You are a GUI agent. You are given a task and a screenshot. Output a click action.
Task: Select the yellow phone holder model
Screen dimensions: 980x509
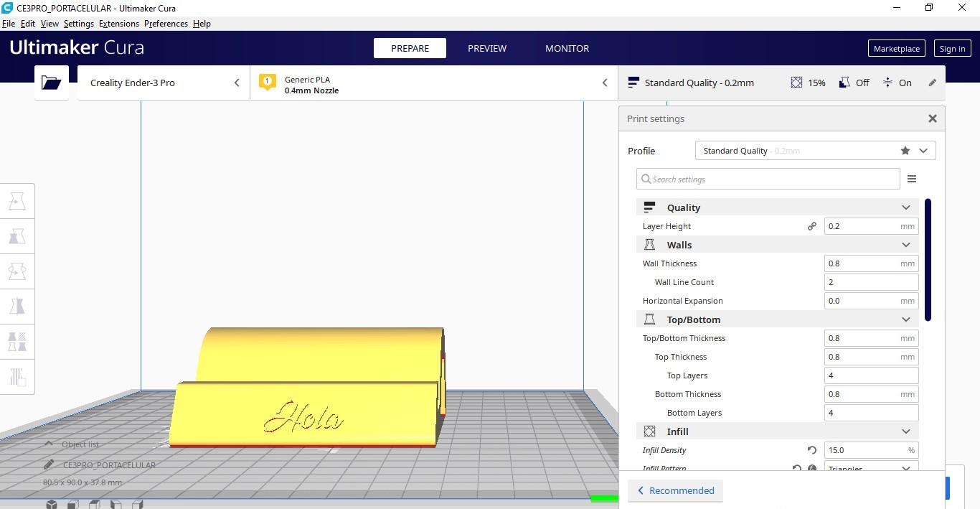pos(308,388)
